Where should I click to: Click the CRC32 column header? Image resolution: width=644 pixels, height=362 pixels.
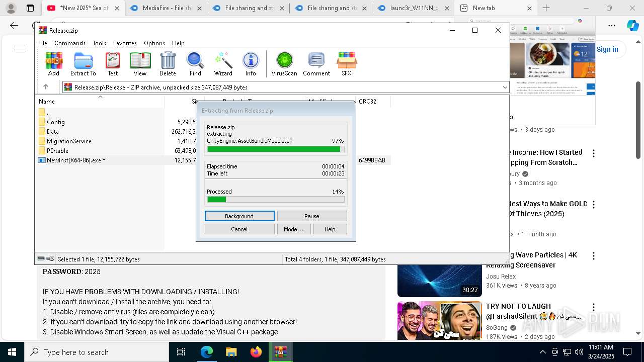(373, 102)
